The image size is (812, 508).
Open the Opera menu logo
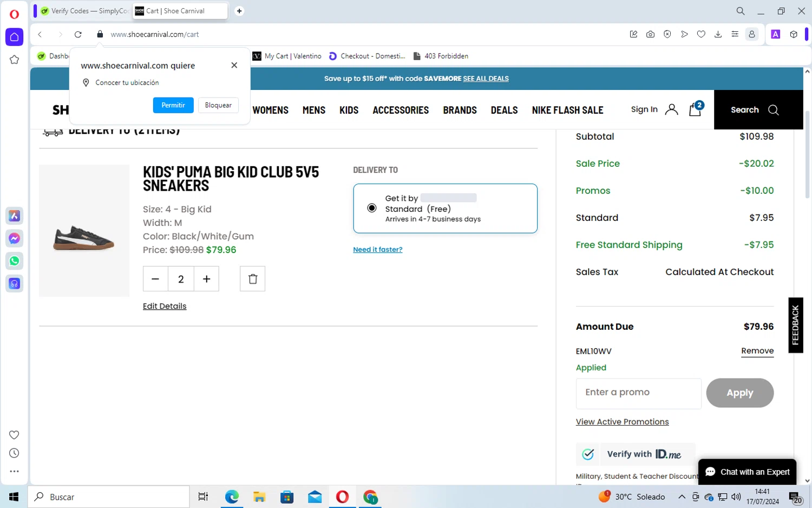point(14,15)
